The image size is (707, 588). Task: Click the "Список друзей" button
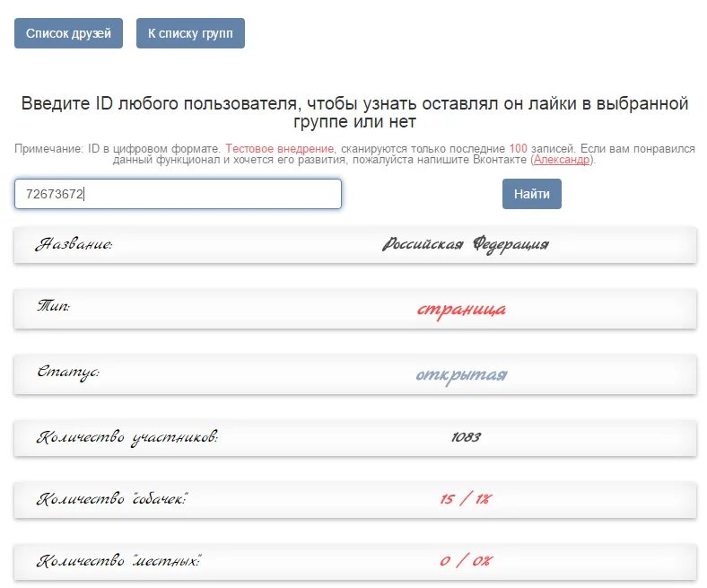coord(68,33)
